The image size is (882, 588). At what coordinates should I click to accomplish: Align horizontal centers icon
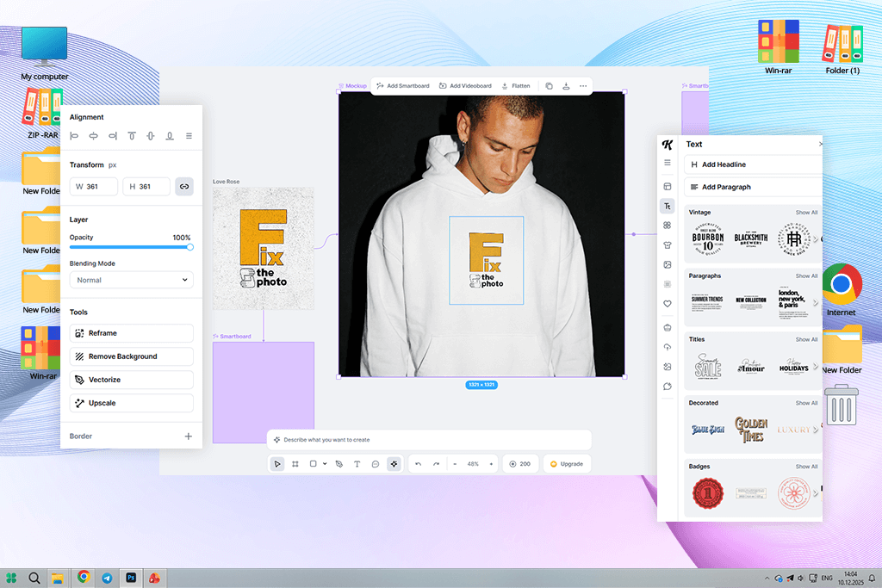coord(93,135)
